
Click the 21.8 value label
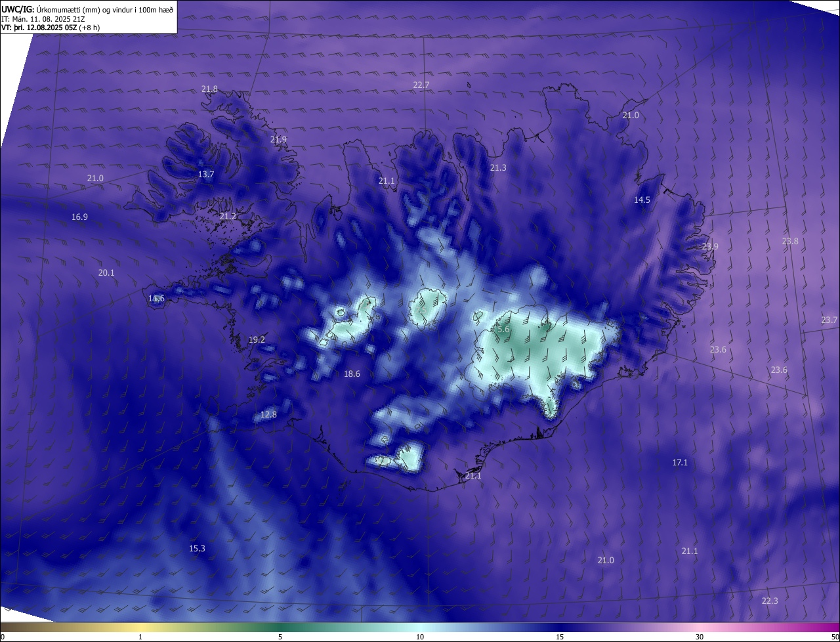(x=209, y=89)
